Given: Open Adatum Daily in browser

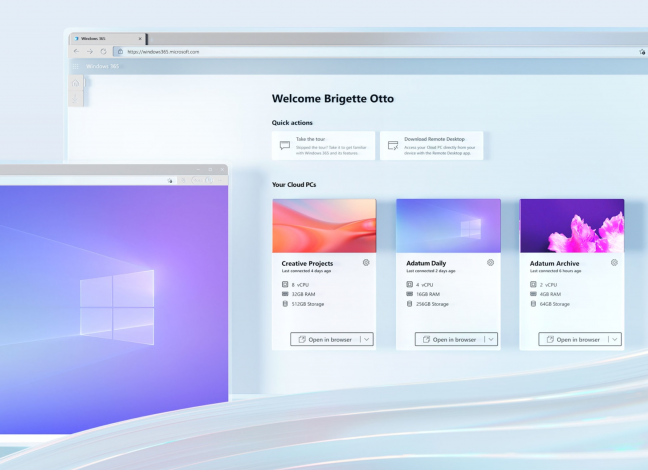Looking at the screenshot, I should (449, 339).
